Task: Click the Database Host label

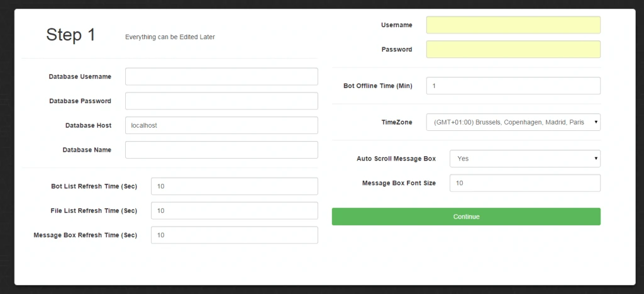Action: (x=88, y=125)
